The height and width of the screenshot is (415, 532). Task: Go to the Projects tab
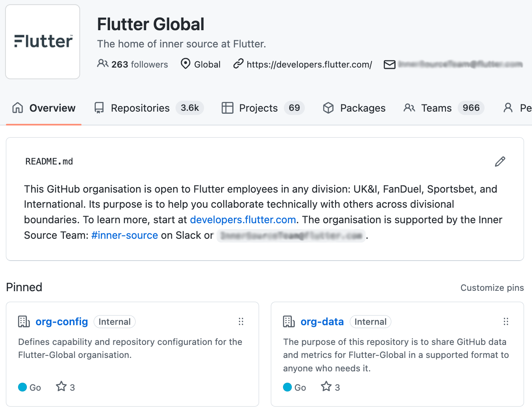[263, 108]
